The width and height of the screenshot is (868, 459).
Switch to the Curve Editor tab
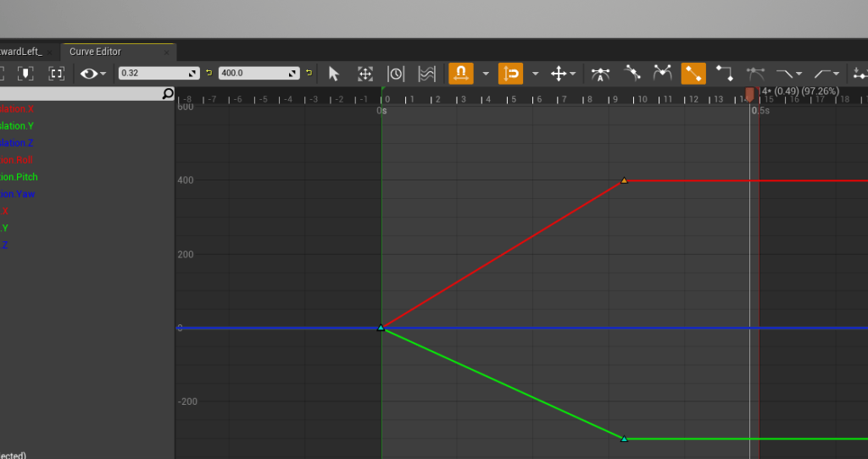[x=95, y=52]
